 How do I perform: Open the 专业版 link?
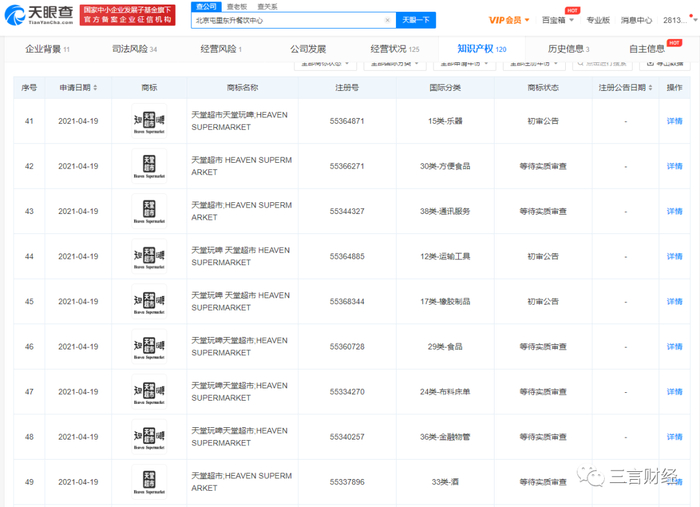coord(597,20)
